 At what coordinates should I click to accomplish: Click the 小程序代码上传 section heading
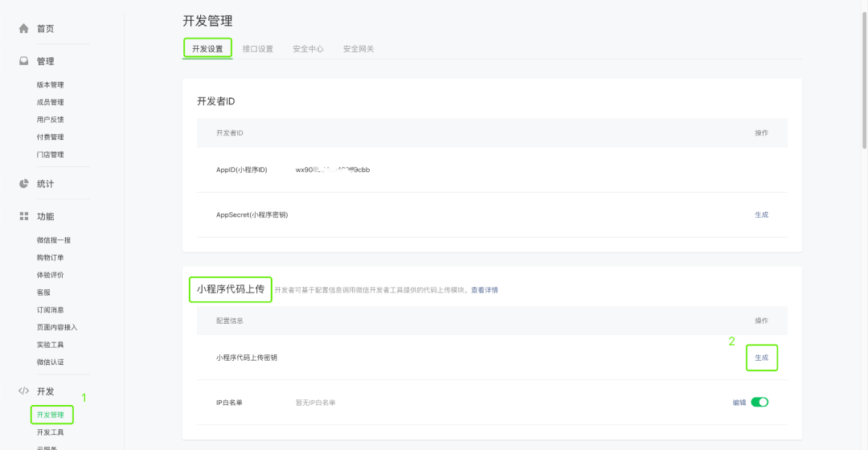click(231, 289)
